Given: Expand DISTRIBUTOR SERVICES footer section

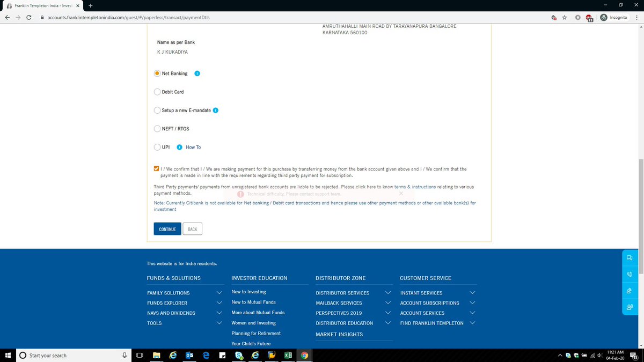Looking at the screenshot, I should pyautogui.click(x=388, y=293).
